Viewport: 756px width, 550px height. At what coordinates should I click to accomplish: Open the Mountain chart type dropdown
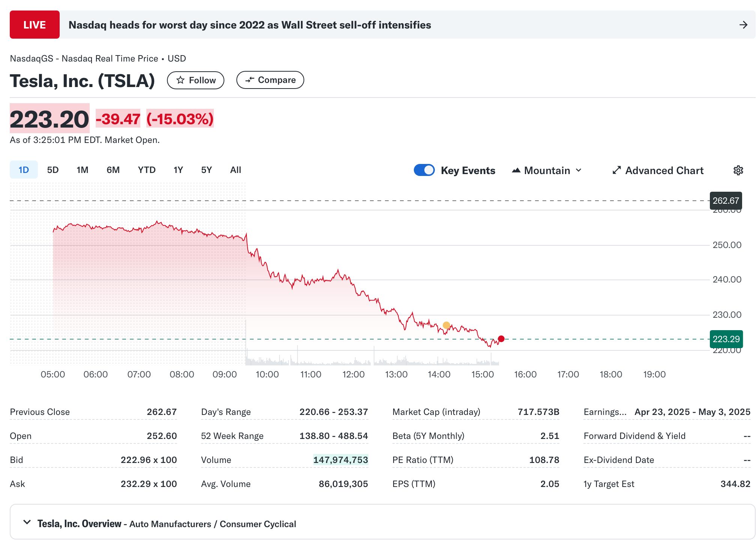click(x=547, y=170)
